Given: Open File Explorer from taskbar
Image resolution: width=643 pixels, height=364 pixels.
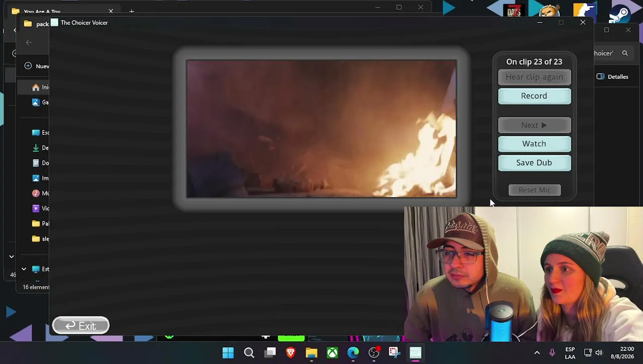Looking at the screenshot, I should tap(311, 353).
